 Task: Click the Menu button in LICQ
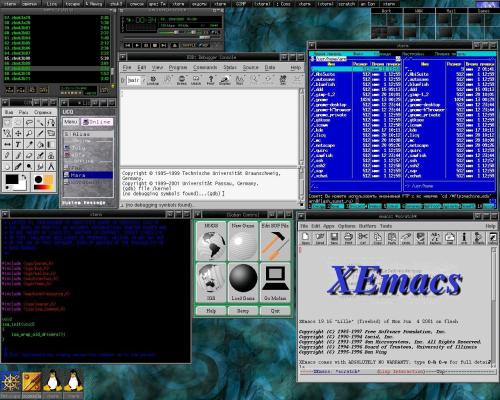coord(71,122)
